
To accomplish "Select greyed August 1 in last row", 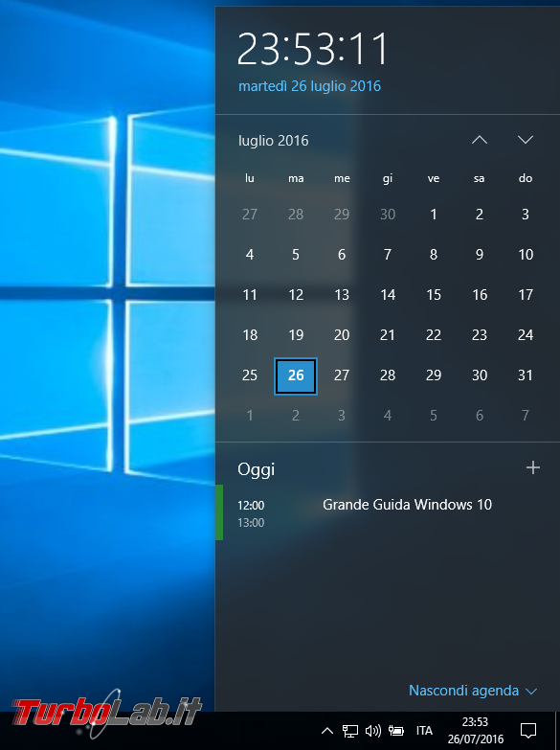I will (x=250, y=415).
